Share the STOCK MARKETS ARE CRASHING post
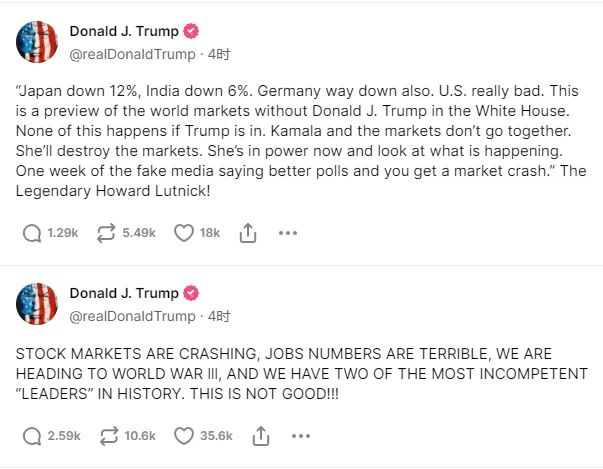Viewport: 603px width, 469px height. click(260, 436)
